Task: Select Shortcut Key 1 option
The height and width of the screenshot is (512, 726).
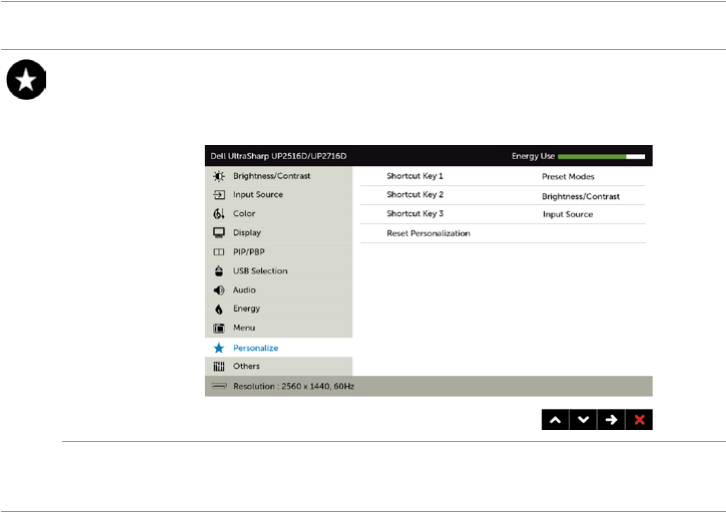Action: click(x=415, y=176)
